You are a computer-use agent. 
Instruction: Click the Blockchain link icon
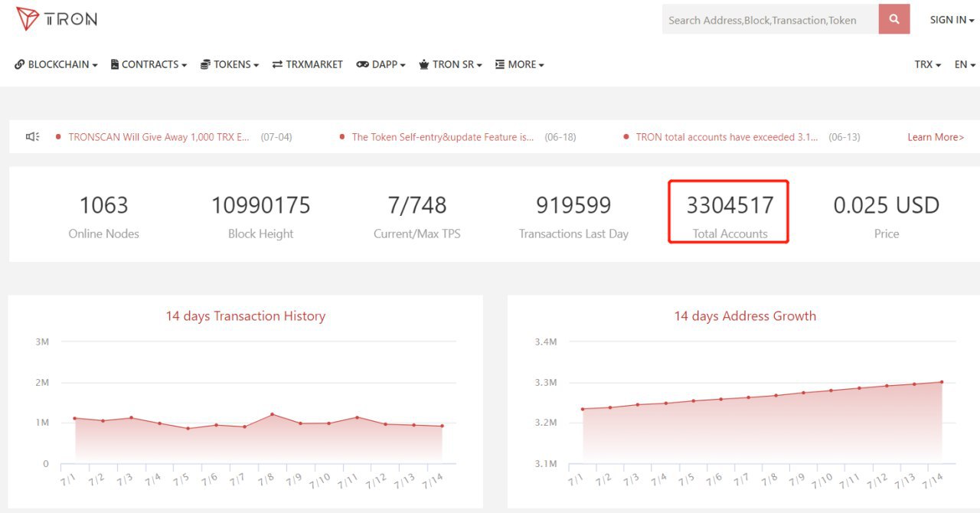coord(20,64)
